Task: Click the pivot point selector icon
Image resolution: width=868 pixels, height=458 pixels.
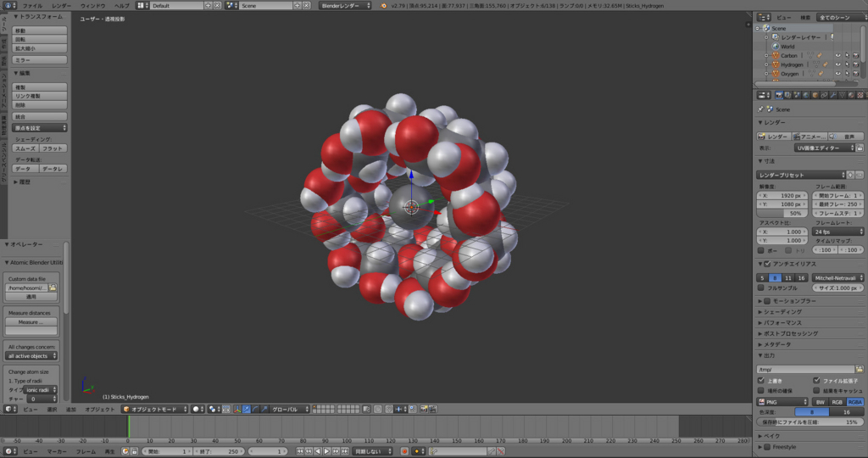Action: coord(213,410)
